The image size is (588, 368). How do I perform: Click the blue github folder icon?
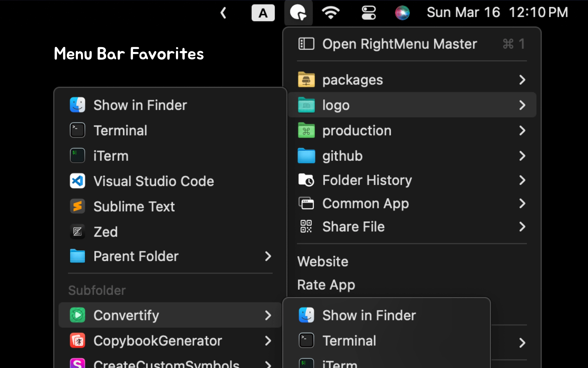306,155
